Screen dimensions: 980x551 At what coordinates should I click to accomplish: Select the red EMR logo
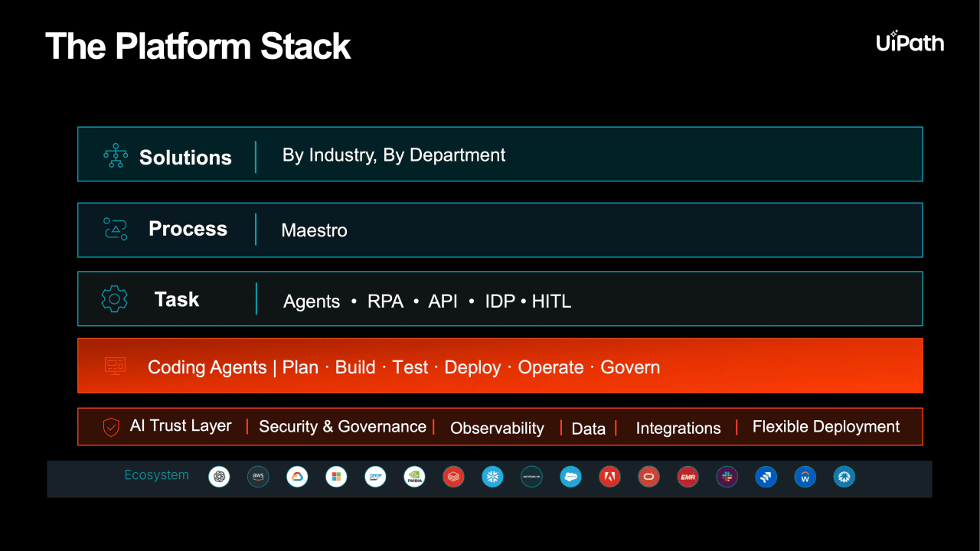pos(688,477)
